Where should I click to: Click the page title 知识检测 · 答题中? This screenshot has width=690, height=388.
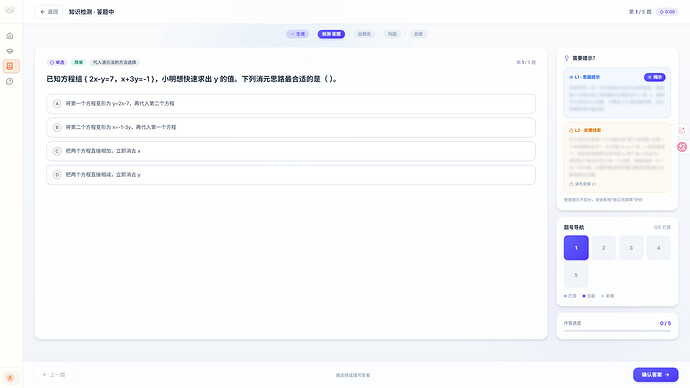point(92,12)
